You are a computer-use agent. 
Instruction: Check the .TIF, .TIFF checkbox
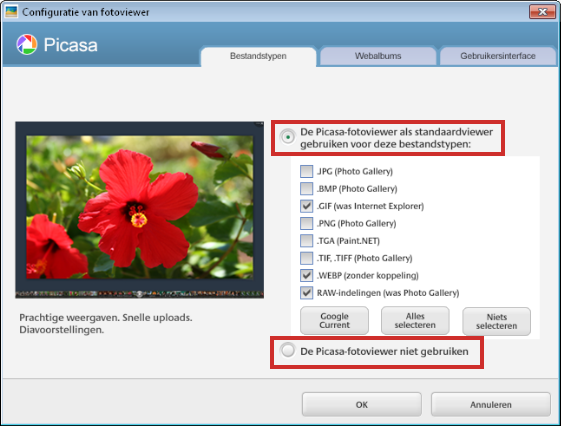click(x=306, y=258)
